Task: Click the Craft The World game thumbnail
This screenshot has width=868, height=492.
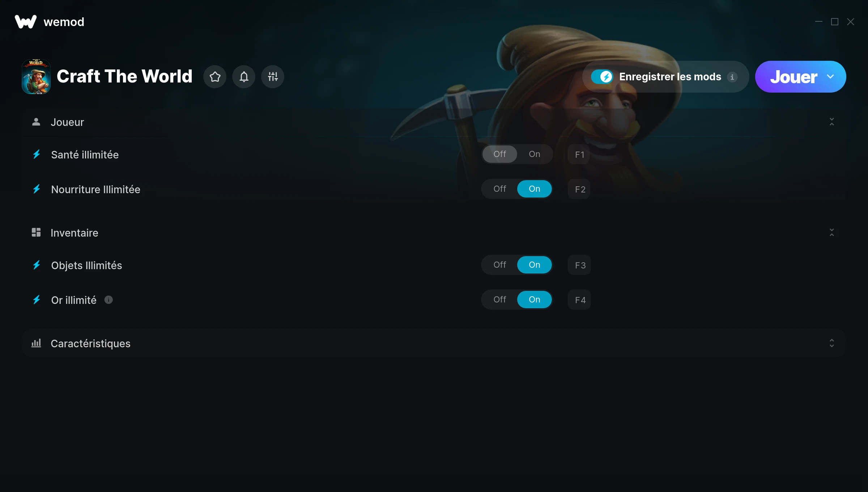Action: [x=36, y=77]
